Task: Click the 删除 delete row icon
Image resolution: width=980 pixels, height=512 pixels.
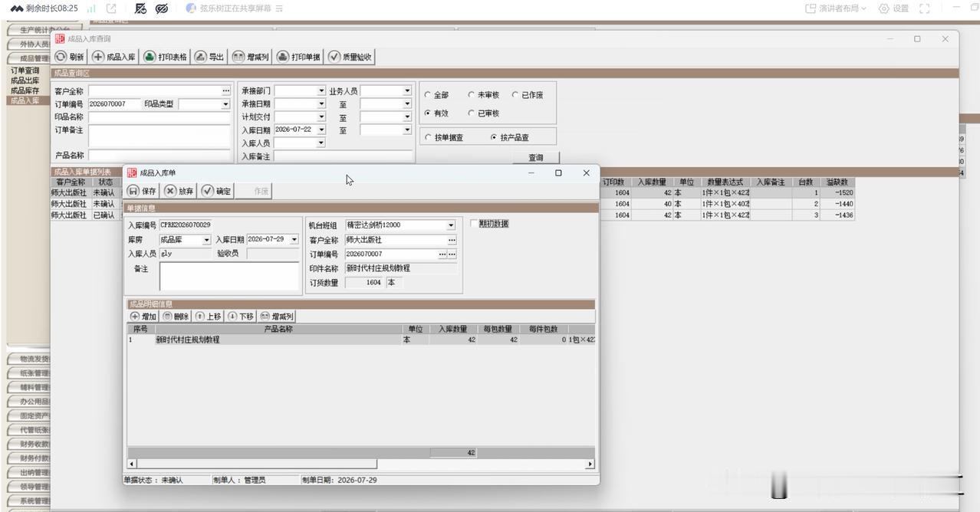Action: [x=167, y=317]
